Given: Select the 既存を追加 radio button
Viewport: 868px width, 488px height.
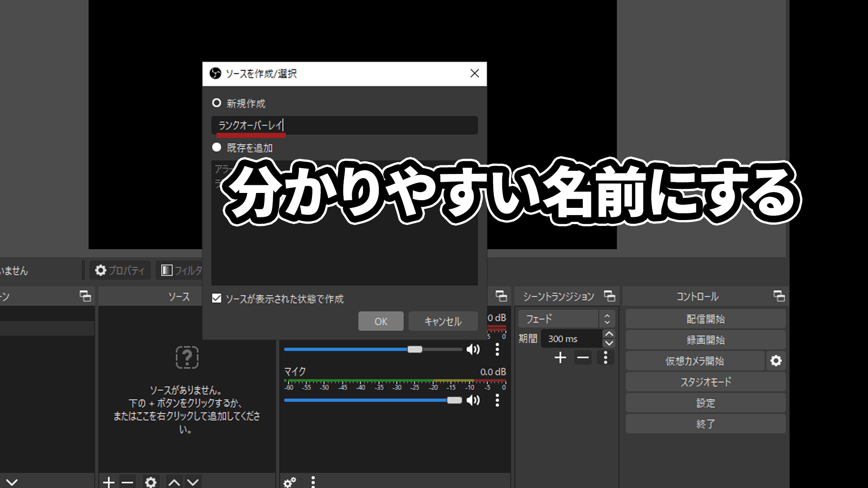Looking at the screenshot, I should (x=217, y=148).
